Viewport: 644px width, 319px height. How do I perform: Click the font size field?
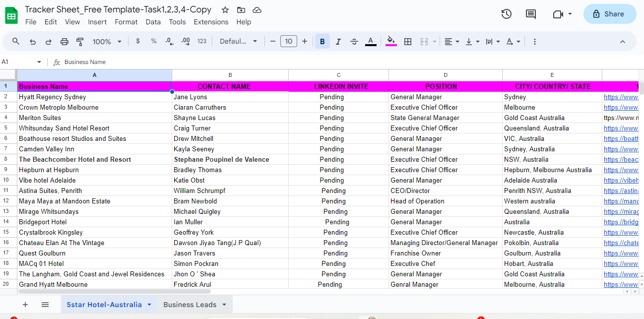(289, 42)
